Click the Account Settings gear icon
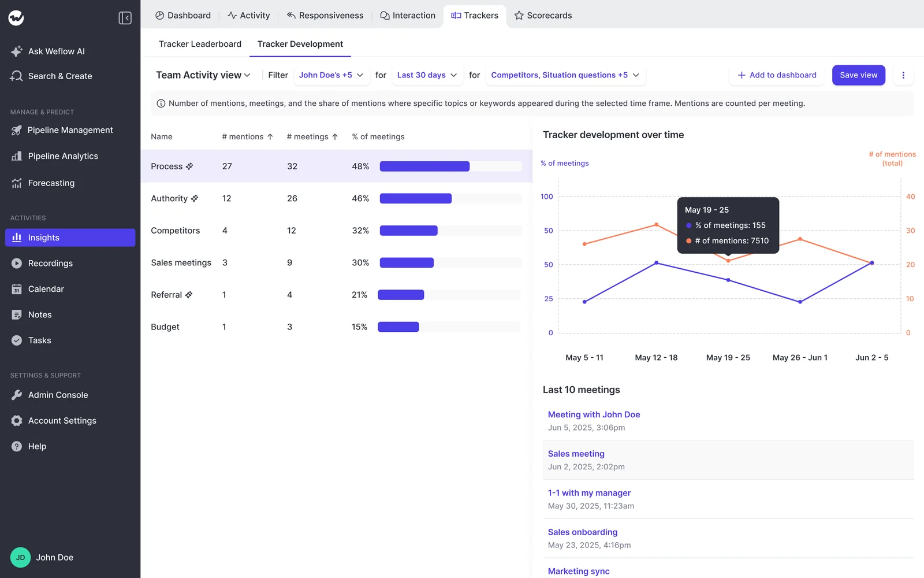Viewport: 924px width, 578px height. [x=17, y=421]
